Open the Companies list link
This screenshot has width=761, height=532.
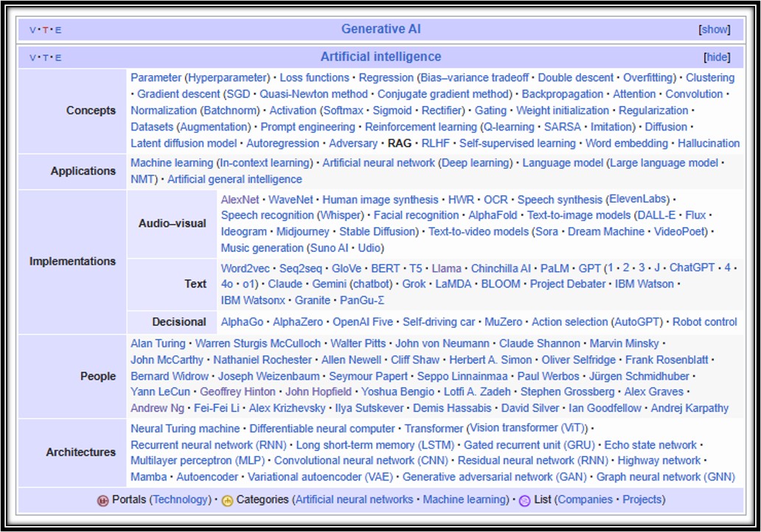click(585, 500)
